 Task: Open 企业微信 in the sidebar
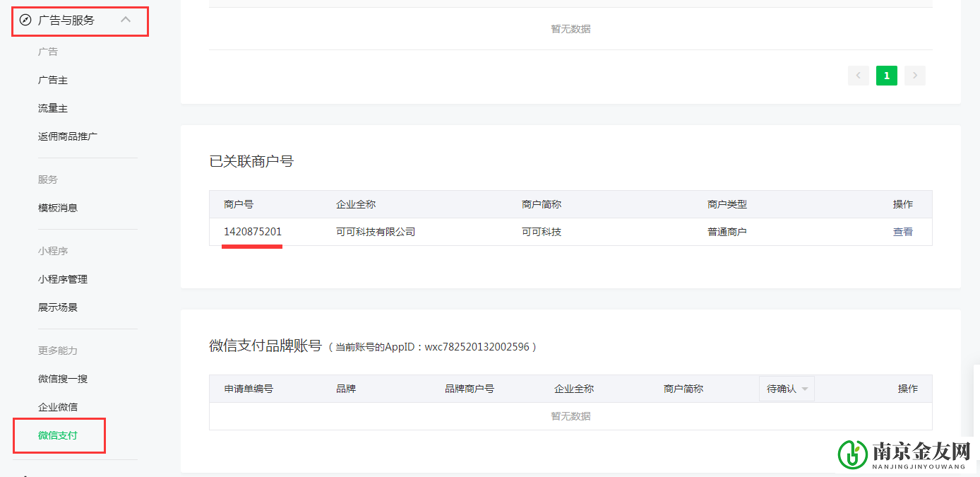point(58,408)
